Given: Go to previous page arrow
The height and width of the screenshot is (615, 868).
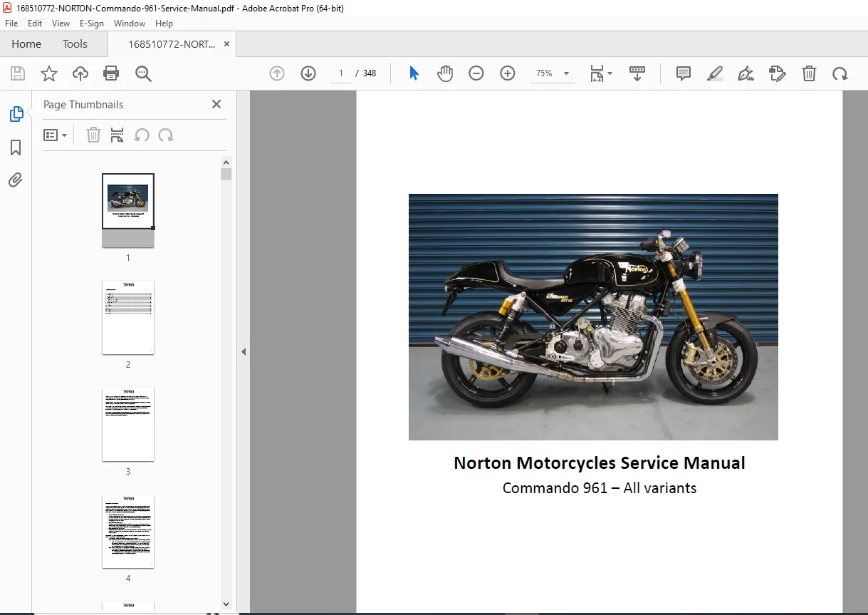Looking at the screenshot, I should point(277,73).
